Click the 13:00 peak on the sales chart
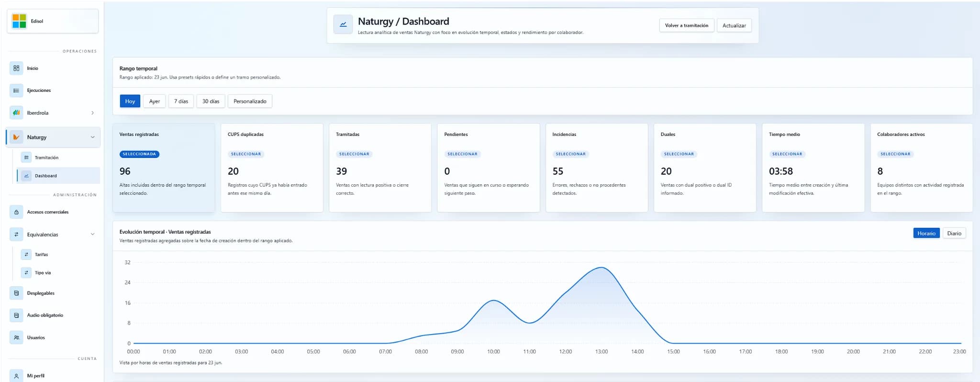This screenshot has width=980, height=382. [x=601, y=268]
